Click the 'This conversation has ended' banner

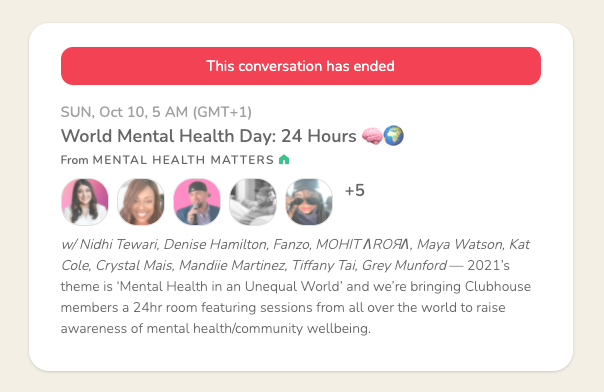tap(301, 66)
